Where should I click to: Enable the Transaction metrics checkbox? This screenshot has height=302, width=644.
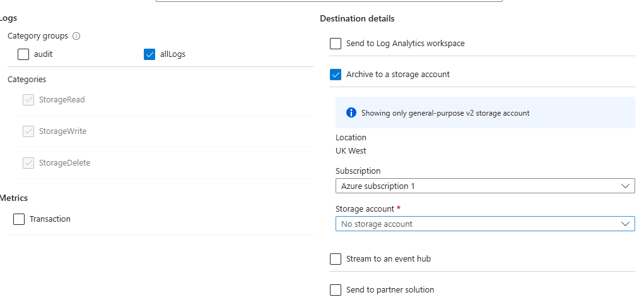pos(19,219)
